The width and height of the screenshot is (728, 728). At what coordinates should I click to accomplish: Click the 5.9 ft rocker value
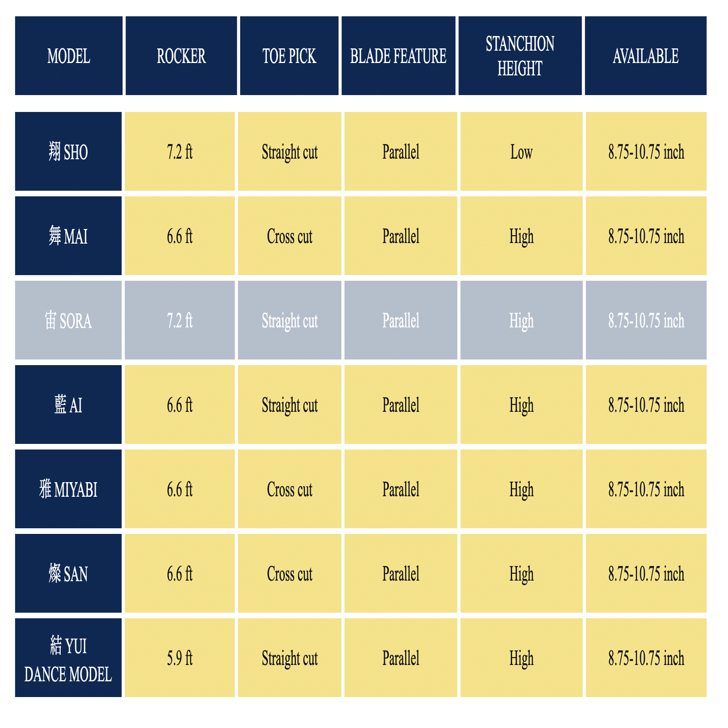pos(179,658)
